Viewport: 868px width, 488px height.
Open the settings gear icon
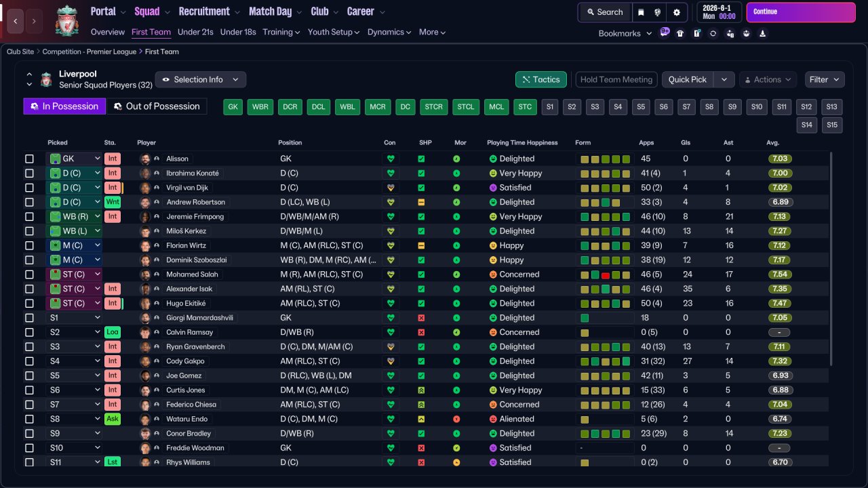coord(676,12)
